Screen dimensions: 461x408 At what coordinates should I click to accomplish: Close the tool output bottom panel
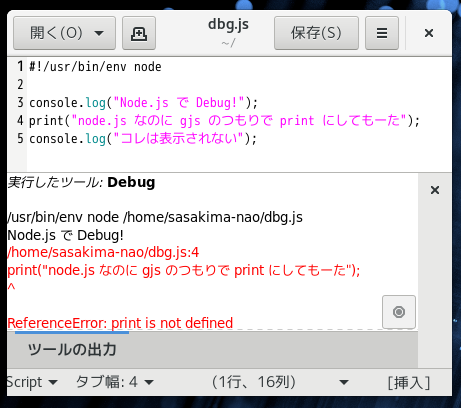(435, 190)
